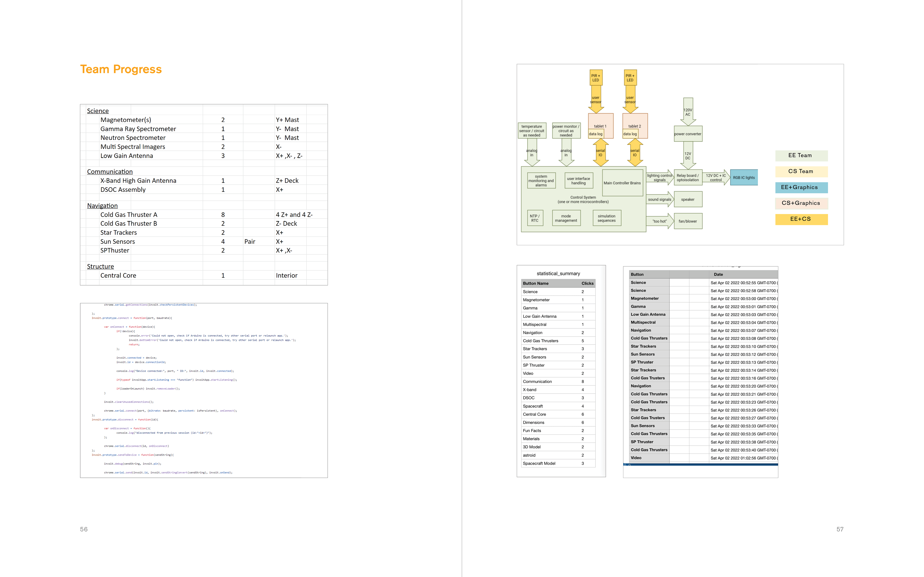Select the power converter block

tap(688, 134)
